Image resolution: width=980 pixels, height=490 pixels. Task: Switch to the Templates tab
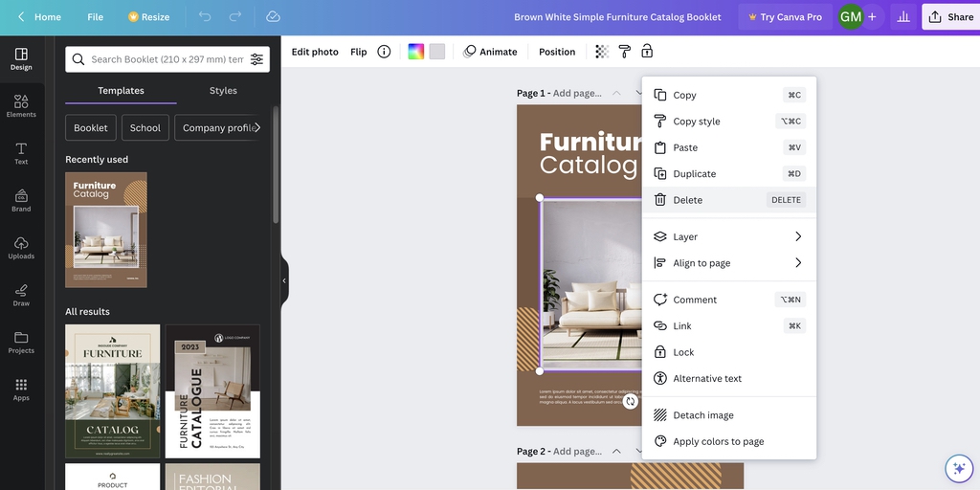121,91
